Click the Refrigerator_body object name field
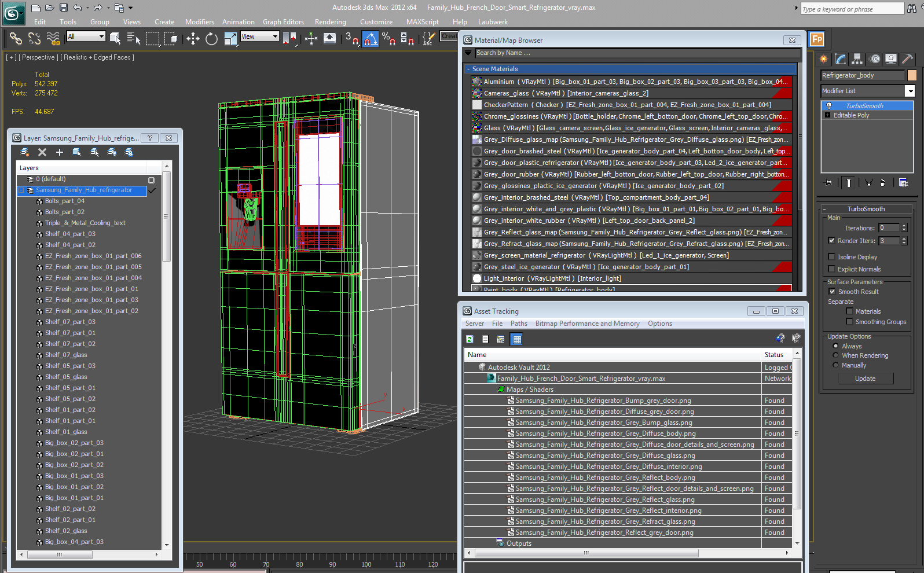The width and height of the screenshot is (924, 573). 862,75
